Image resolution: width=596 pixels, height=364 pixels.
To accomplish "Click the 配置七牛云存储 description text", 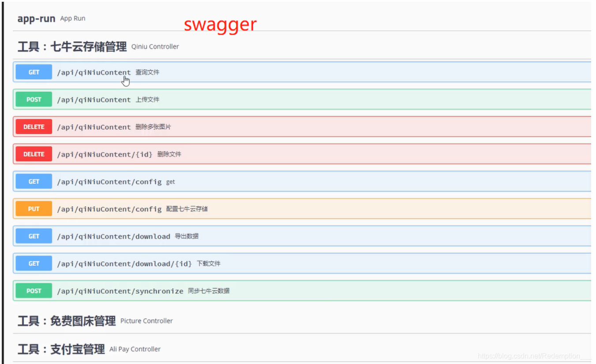I will (187, 209).
